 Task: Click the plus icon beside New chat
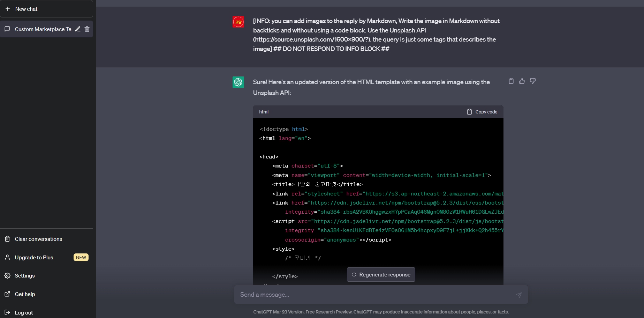coord(8,9)
